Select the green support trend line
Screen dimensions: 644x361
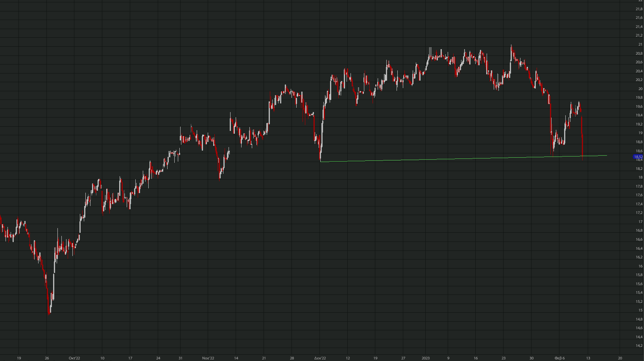click(463, 158)
